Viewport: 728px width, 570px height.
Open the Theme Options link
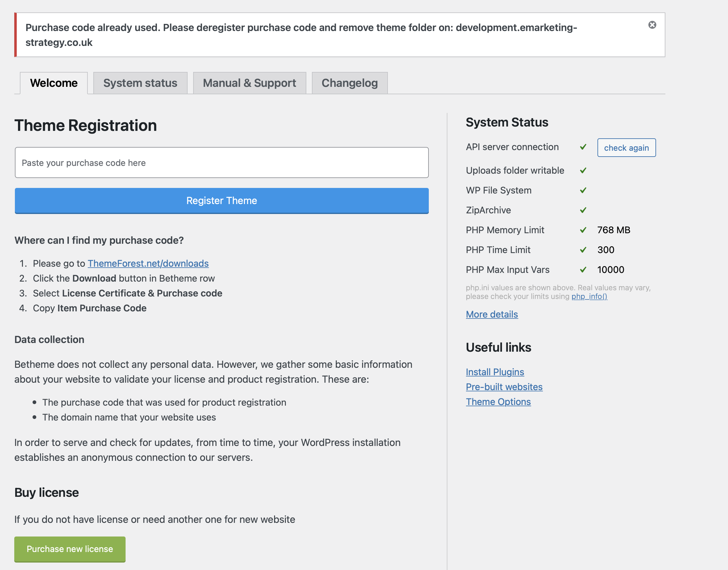click(498, 402)
